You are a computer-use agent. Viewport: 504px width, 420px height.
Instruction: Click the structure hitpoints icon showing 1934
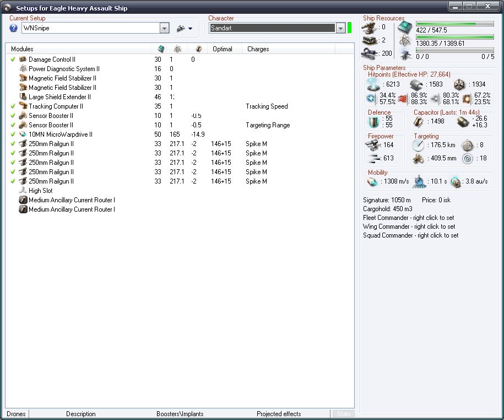[459, 85]
